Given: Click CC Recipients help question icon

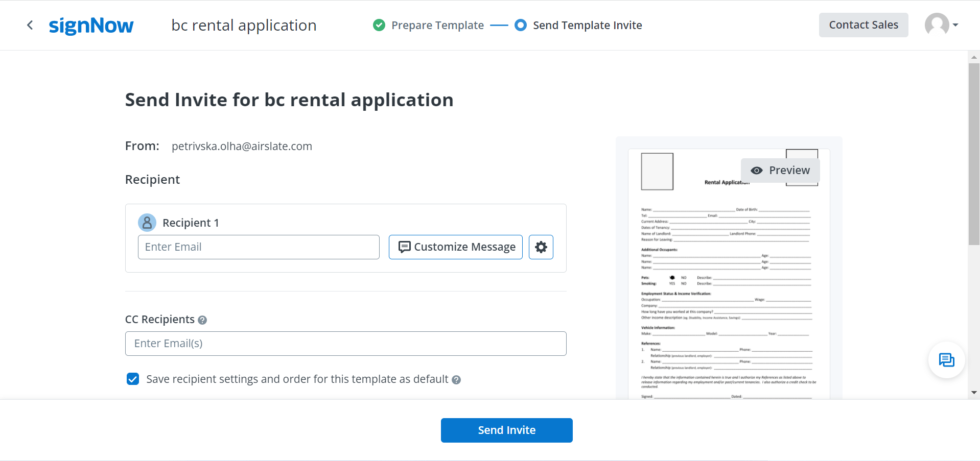Looking at the screenshot, I should point(202,320).
